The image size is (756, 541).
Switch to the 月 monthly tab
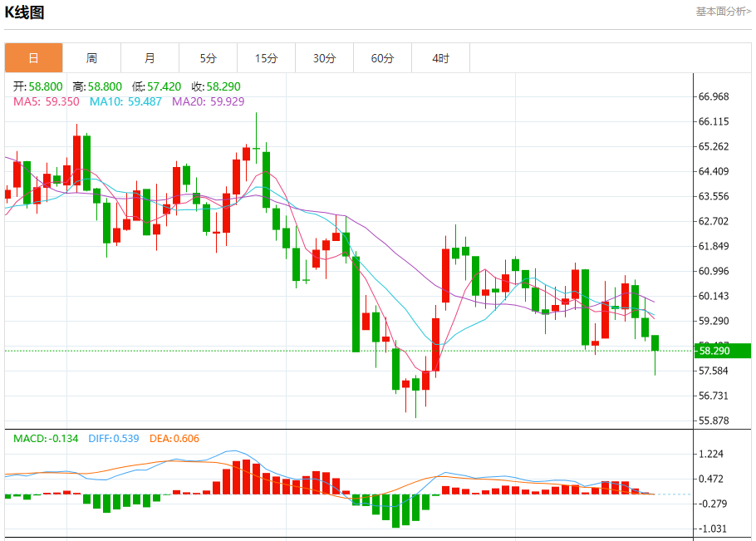click(150, 58)
